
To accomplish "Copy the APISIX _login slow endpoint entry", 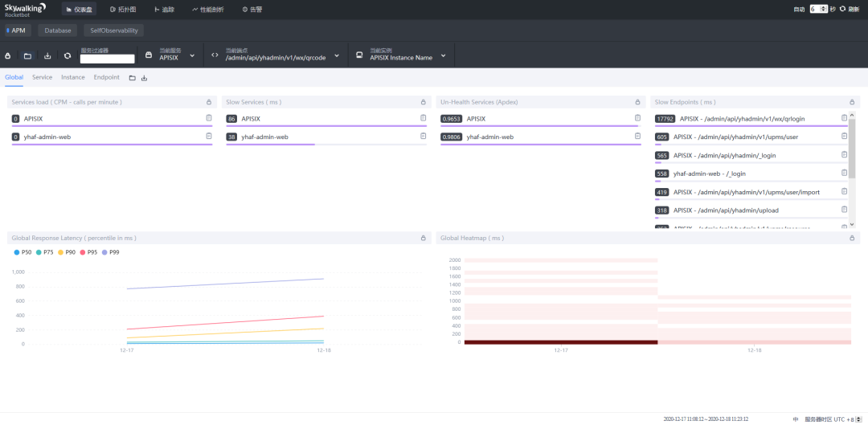I will click(844, 154).
